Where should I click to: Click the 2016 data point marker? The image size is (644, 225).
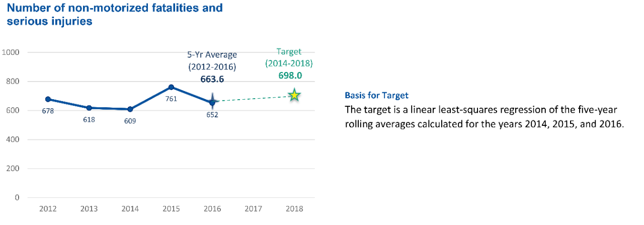tap(212, 102)
